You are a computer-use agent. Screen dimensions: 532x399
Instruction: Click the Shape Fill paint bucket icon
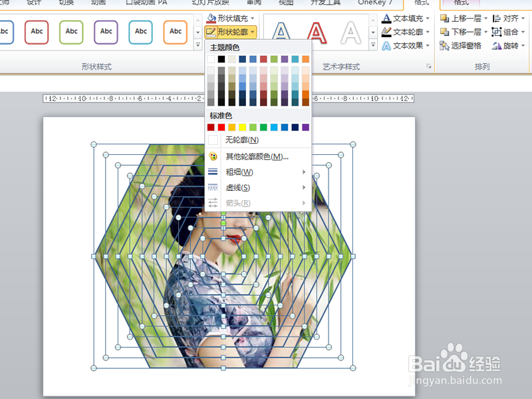tap(211, 18)
